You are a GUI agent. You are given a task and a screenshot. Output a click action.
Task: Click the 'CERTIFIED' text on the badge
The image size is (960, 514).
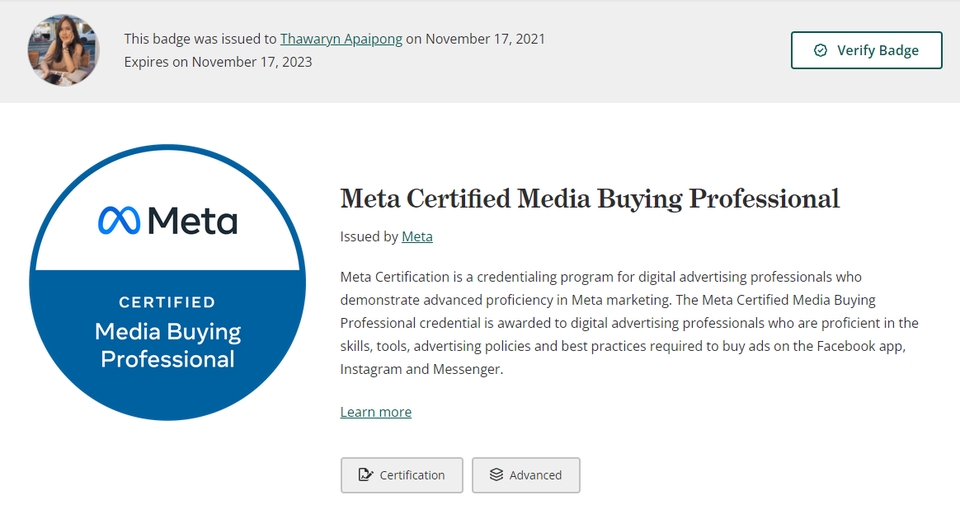(x=167, y=302)
